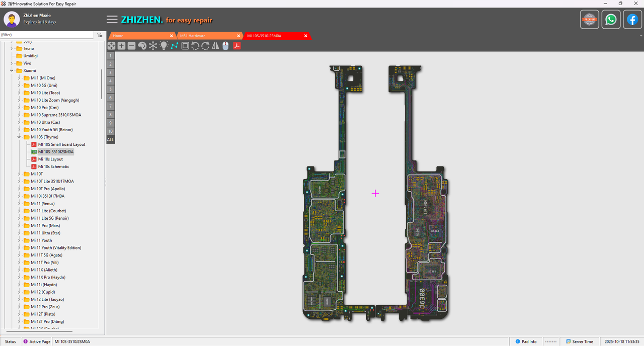This screenshot has height=346, width=644.
Task: Expand the Tecno folder
Action: 12,49
